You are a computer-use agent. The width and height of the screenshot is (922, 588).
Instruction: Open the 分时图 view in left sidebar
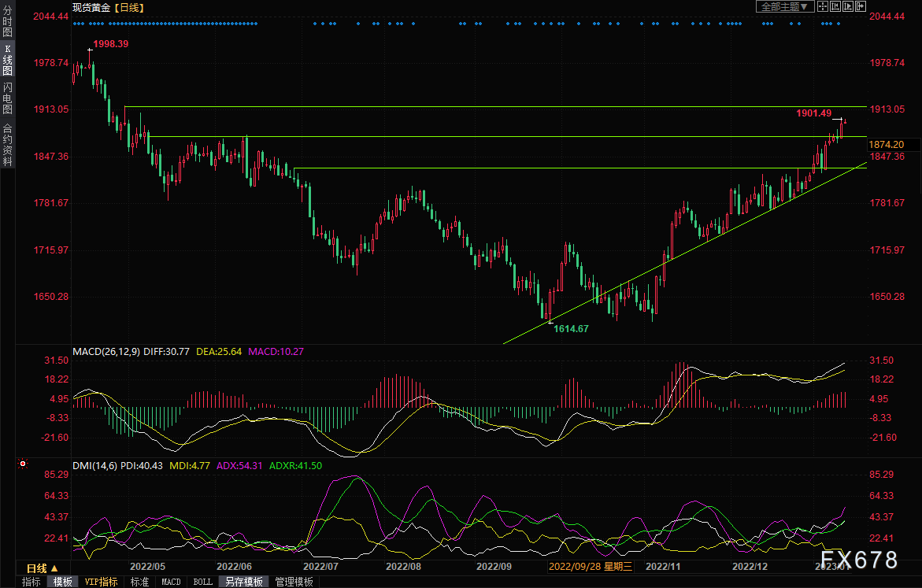pyautogui.click(x=8, y=21)
